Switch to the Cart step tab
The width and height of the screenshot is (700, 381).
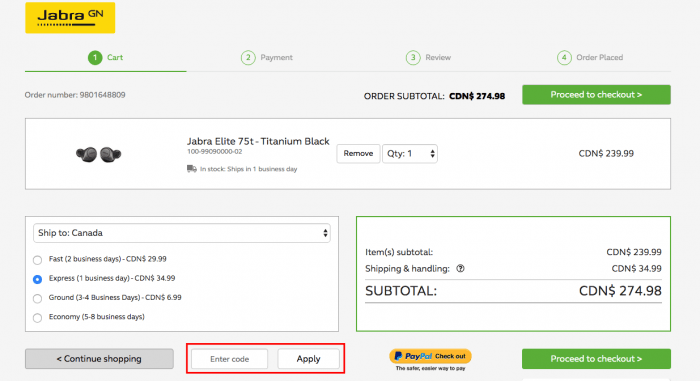pyautogui.click(x=105, y=58)
